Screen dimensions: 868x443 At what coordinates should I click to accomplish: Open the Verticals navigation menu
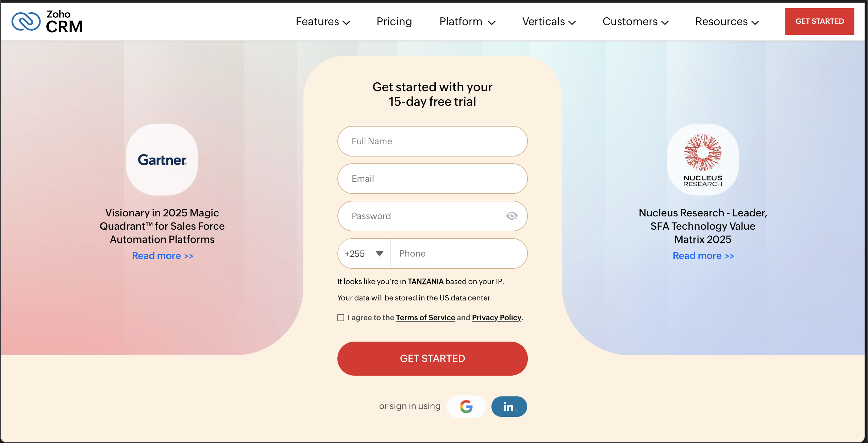[549, 21]
